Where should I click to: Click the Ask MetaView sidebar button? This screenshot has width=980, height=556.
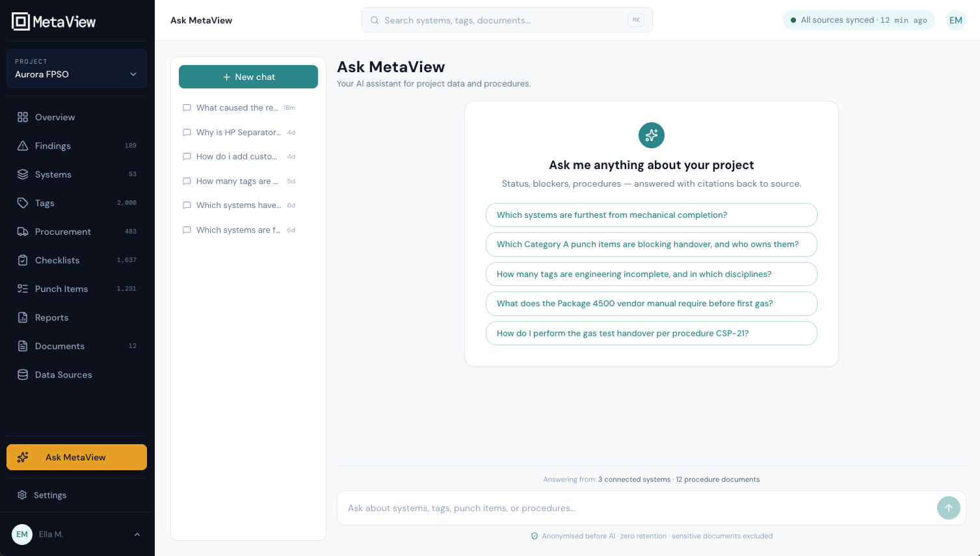(77, 457)
